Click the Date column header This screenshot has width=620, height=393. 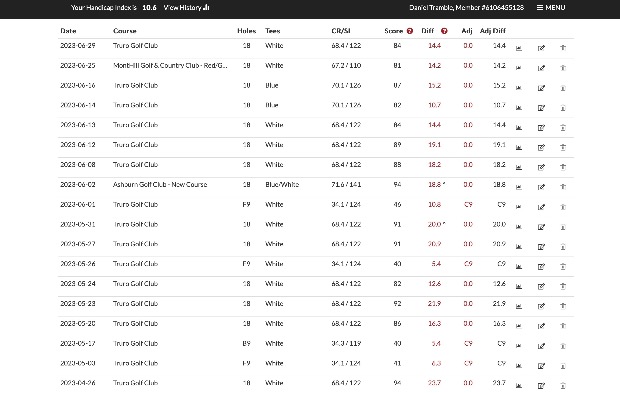68,31
